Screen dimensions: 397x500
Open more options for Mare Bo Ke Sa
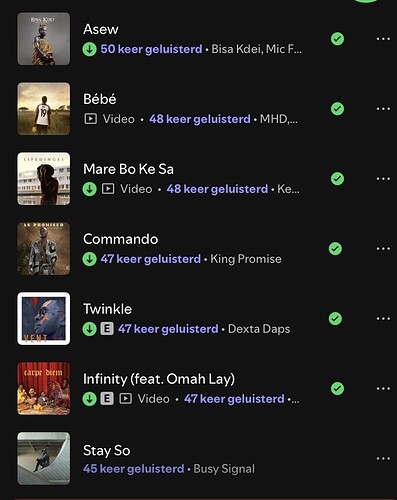(383, 179)
